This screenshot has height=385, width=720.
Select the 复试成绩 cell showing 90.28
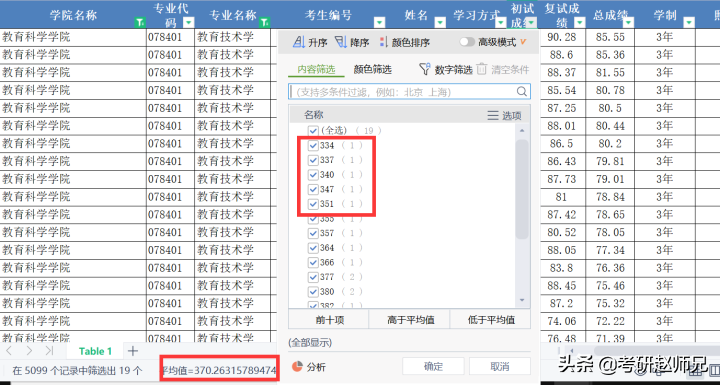562,37
